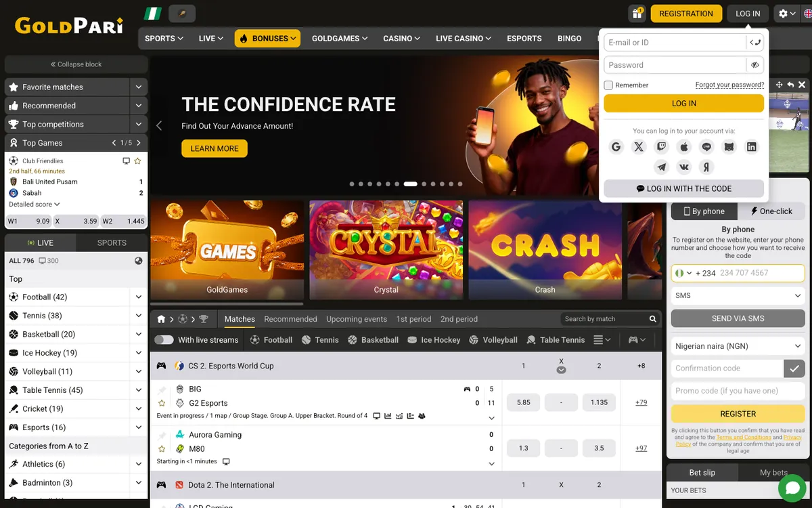Open the Crash game thumbnail
812x508 pixels.
pyautogui.click(x=545, y=250)
